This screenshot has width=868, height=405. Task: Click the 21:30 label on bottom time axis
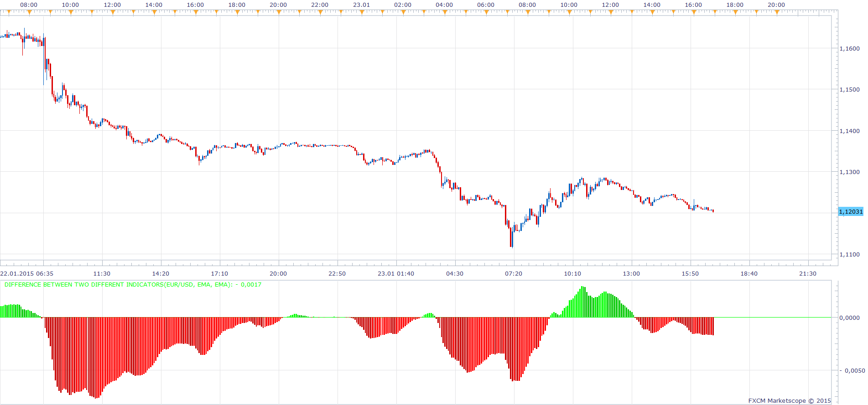click(x=808, y=274)
